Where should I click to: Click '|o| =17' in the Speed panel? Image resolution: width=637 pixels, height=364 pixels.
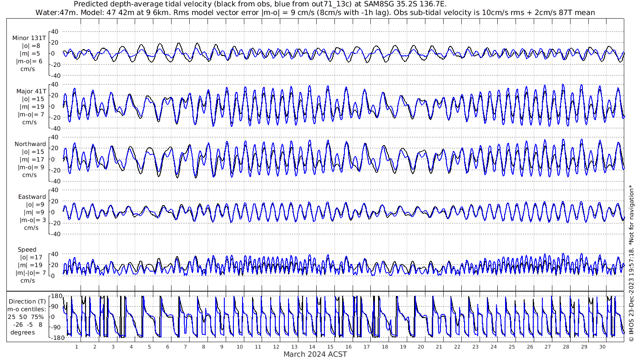[31, 258]
